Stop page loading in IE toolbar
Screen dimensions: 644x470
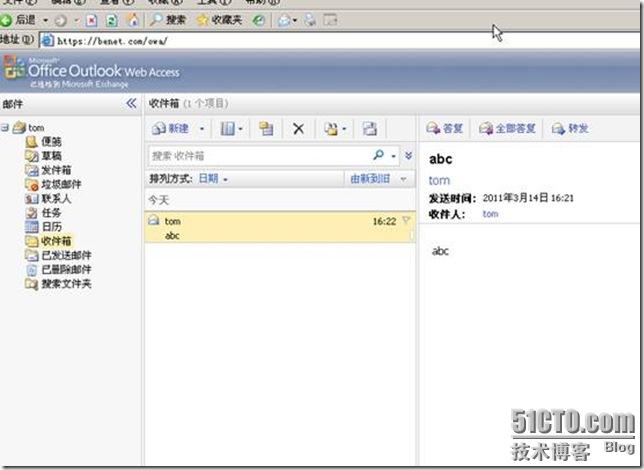pos(92,21)
